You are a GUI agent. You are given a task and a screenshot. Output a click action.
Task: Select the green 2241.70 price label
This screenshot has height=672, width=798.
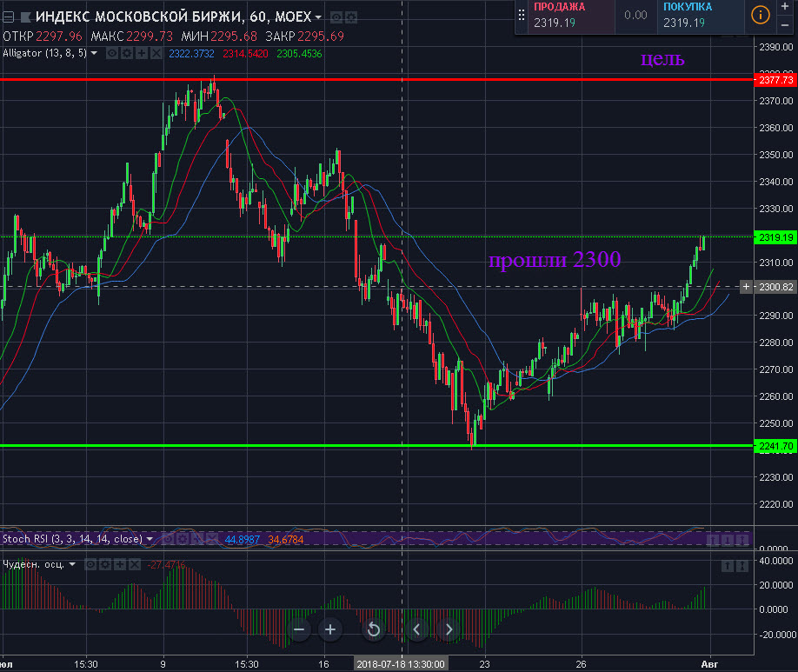775,446
